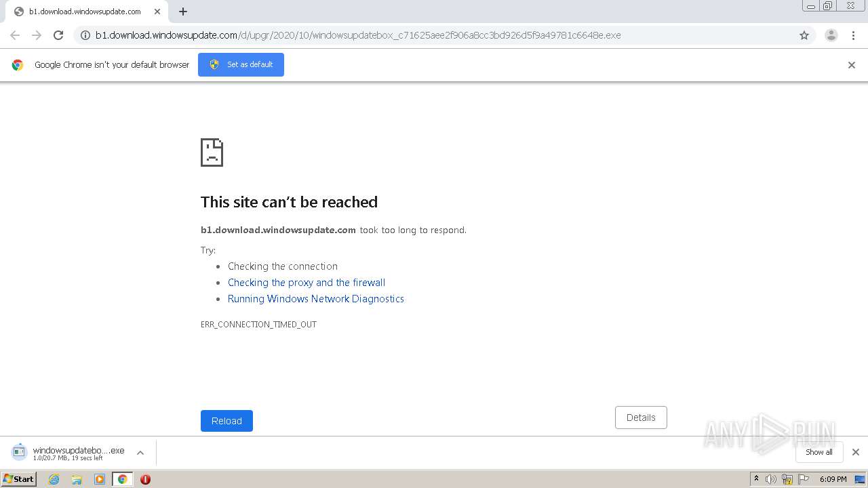Viewport: 868px width, 488px height.
Task: Click the blue Reload button
Action: click(x=226, y=421)
